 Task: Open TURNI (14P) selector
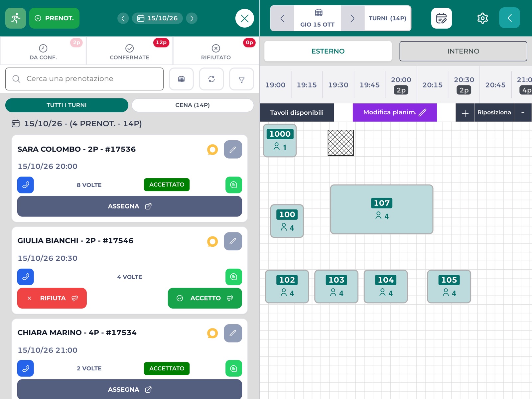click(x=387, y=18)
